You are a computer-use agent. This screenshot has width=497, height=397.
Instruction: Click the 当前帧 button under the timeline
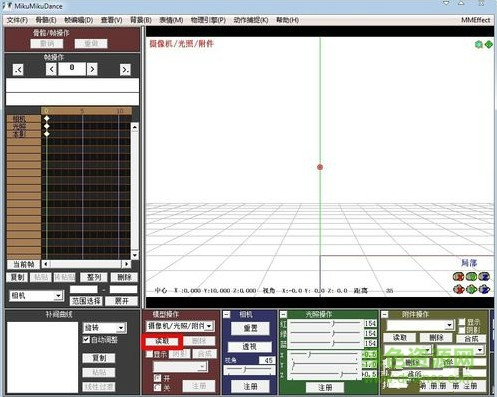tap(23, 264)
